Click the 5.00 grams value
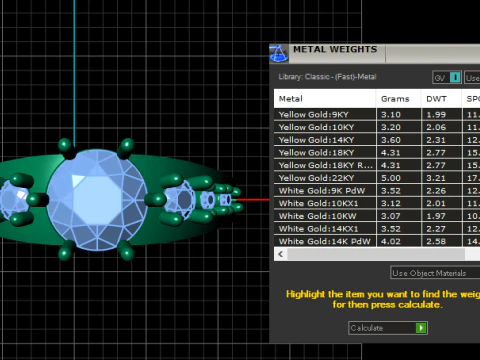Image resolution: width=480 pixels, height=360 pixels. point(391,178)
